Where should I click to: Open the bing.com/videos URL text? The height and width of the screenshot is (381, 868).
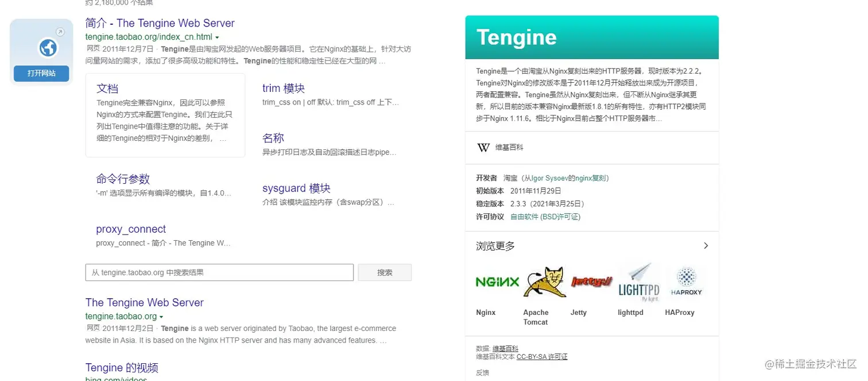click(116, 379)
